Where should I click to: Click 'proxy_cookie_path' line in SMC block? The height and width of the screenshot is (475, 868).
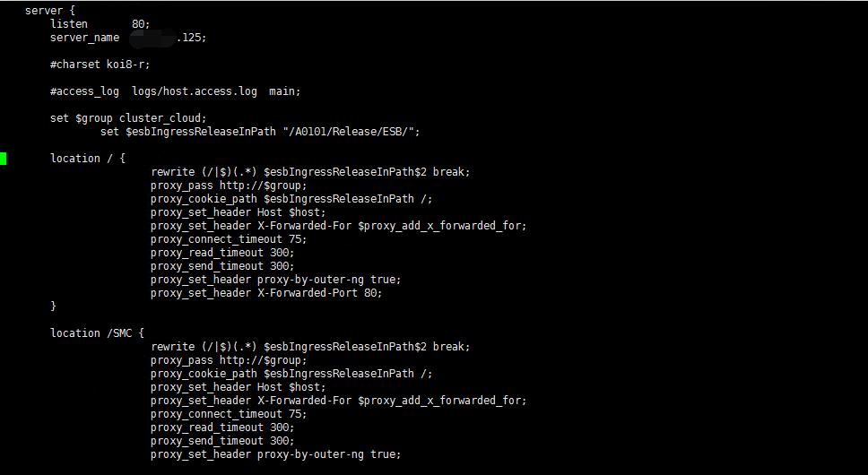[291, 373]
